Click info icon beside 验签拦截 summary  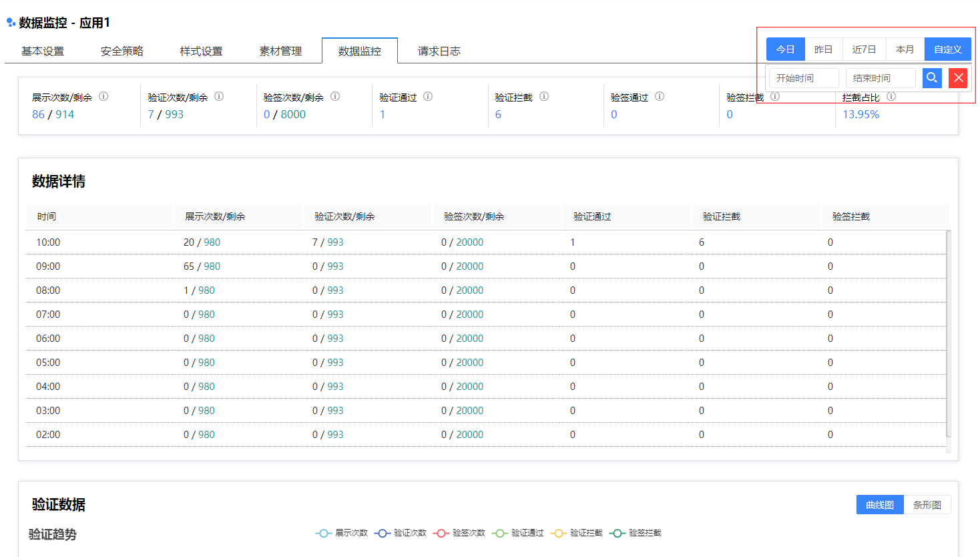tap(775, 96)
